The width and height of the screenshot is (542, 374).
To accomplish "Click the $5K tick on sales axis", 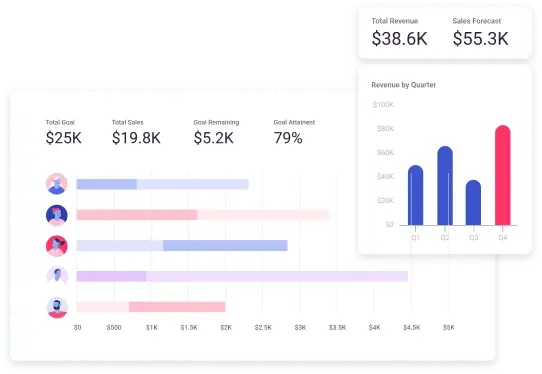I will [x=449, y=327].
